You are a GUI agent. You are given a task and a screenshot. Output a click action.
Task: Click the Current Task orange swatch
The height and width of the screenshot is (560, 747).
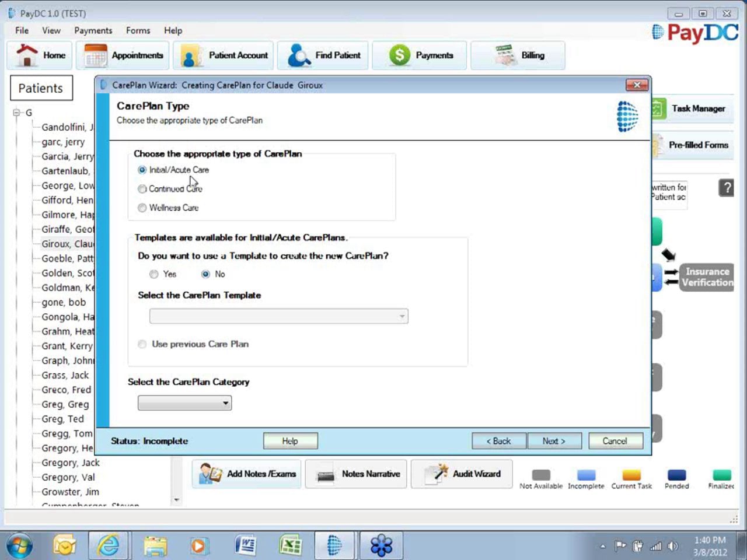631,475
